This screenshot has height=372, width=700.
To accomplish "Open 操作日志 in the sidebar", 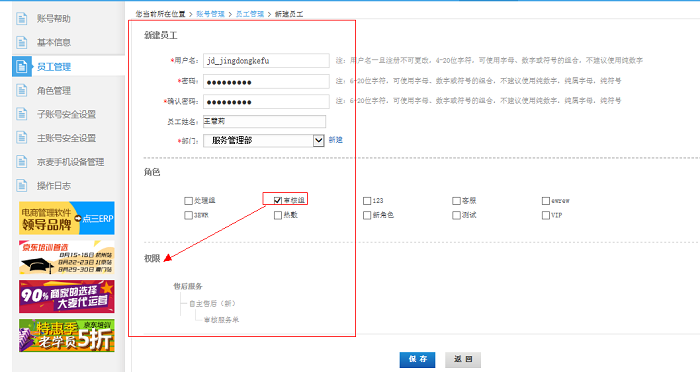I will click(54, 185).
